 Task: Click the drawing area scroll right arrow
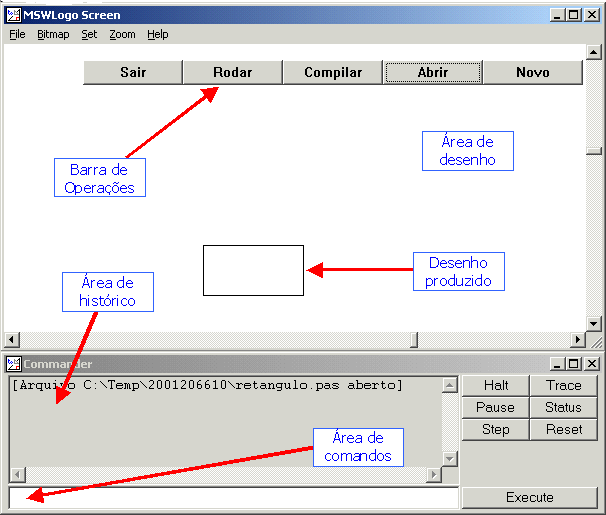[x=578, y=340]
